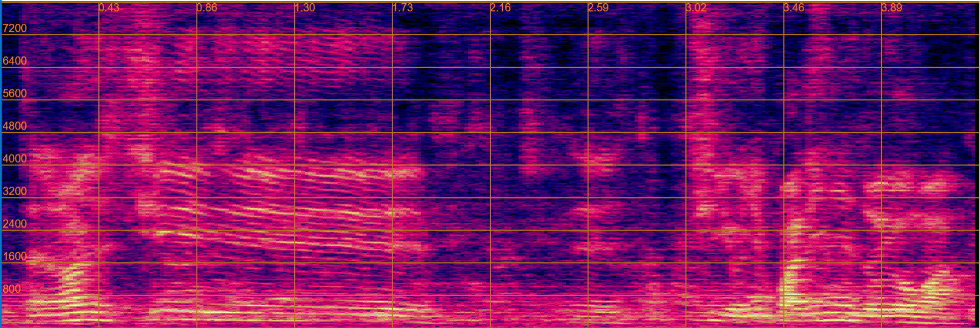
Task: Click the 3.02 time marker label
Action: tap(696, 8)
